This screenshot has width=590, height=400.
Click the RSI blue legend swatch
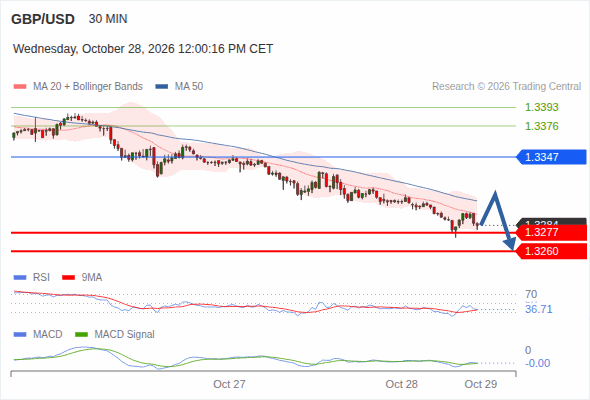(x=20, y=278)
